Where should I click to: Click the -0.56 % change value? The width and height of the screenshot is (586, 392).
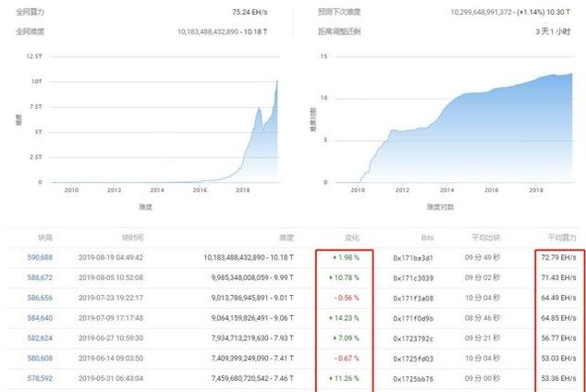[x=347, y=298]
